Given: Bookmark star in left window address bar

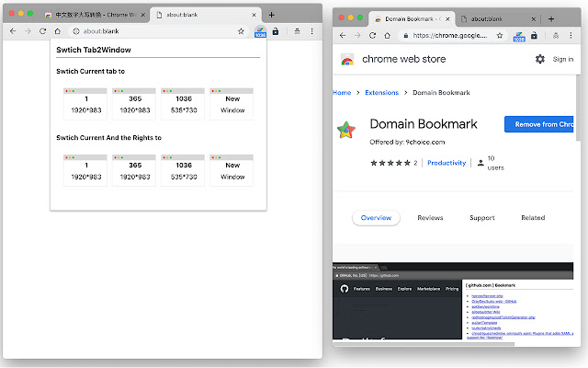Looking at the screenshot, I should pos(241,31).
